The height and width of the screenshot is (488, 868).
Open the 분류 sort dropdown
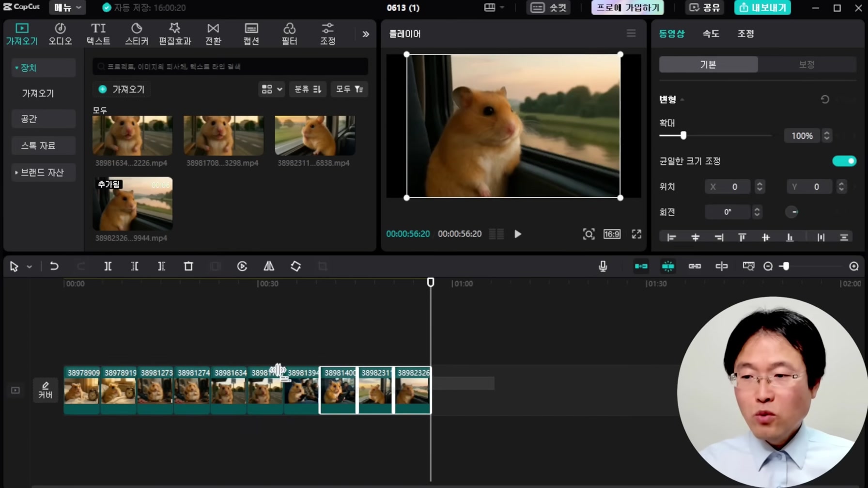pos(308,89)
